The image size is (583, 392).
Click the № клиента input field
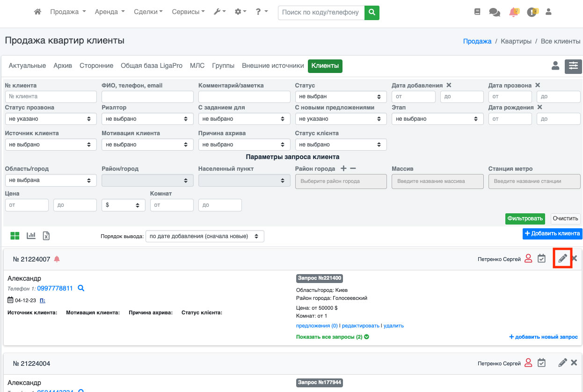click(51, 97)
